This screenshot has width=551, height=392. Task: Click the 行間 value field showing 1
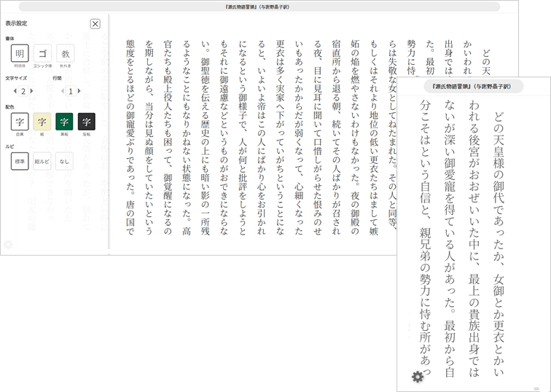click(x=71, y=91)
